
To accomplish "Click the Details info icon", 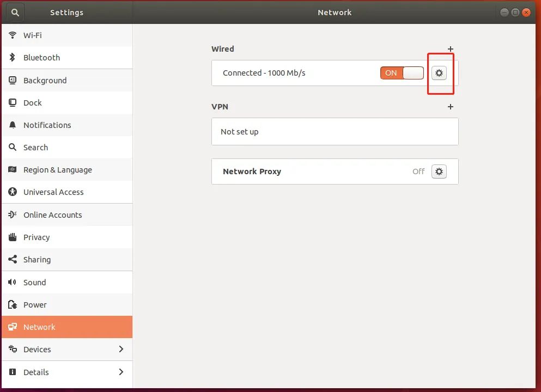I will (x=13, y=372).
